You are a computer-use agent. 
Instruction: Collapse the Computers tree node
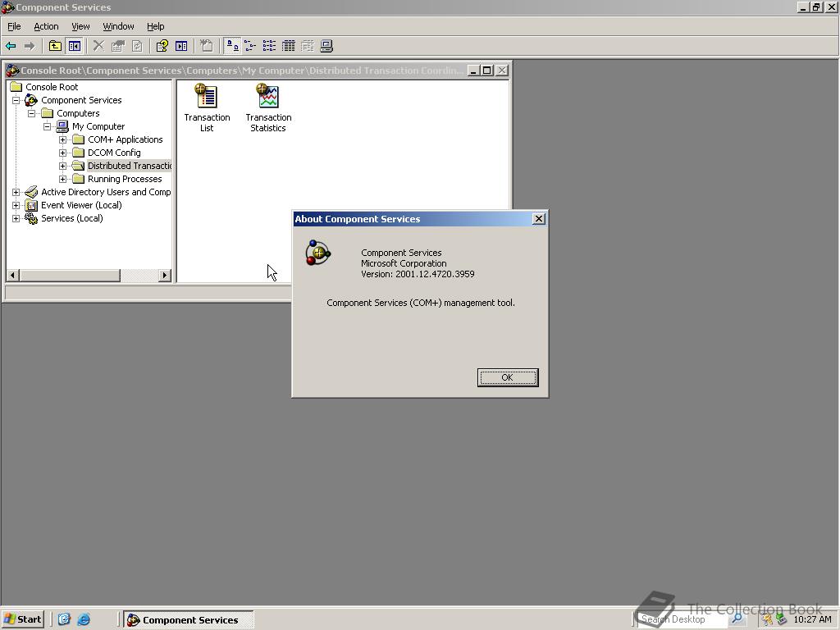click(x=32, y=113)
